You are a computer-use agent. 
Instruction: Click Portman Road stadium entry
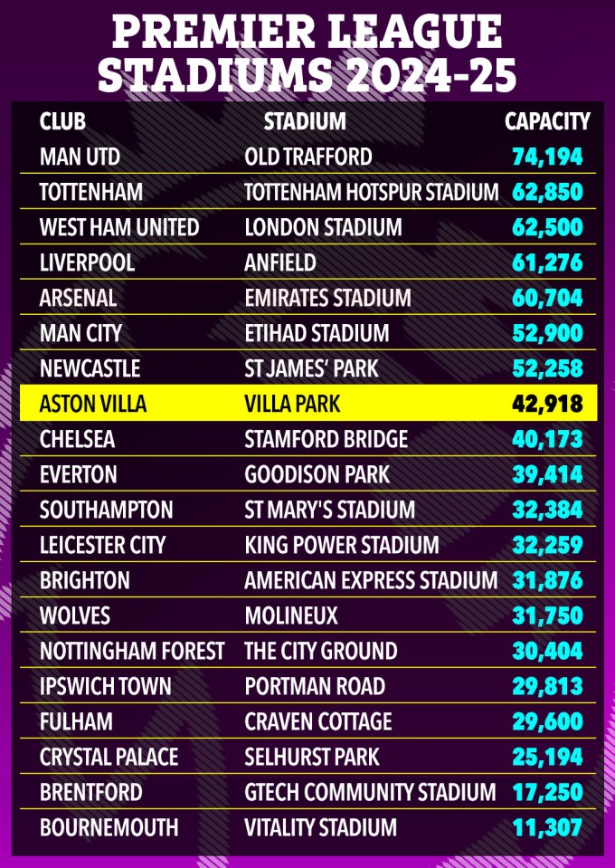[x=315, y=686]
